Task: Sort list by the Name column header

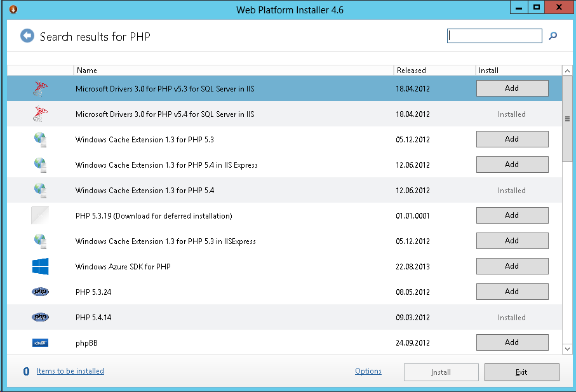Action: click(233, 70)
